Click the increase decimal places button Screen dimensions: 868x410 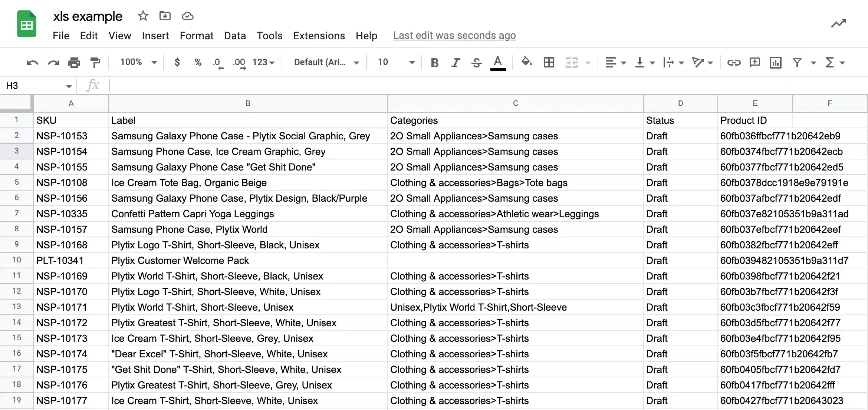(239, 63)
